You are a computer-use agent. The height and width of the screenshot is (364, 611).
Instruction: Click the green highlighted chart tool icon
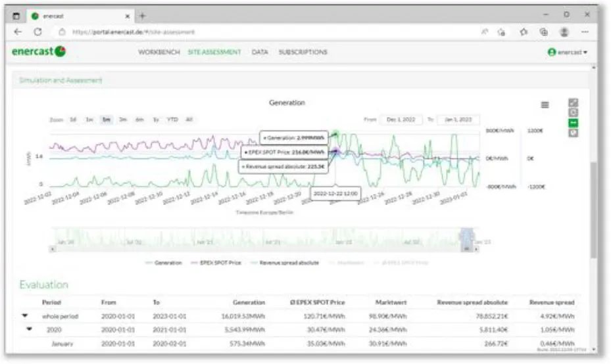click(x=574, y=123)
